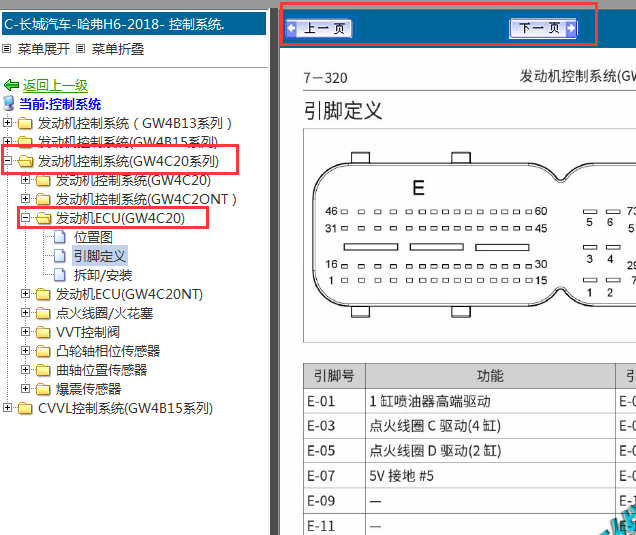This screenshot has width=636, height=535.
Task: Click the 功能 table header
Action: pyautogui.click(x=490, y=376)
